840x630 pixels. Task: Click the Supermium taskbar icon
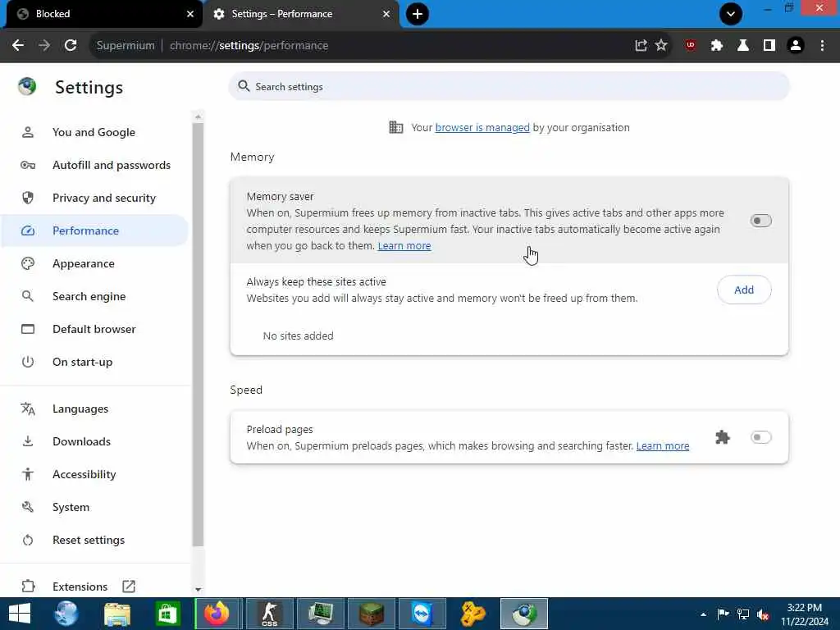pos(524,614)
